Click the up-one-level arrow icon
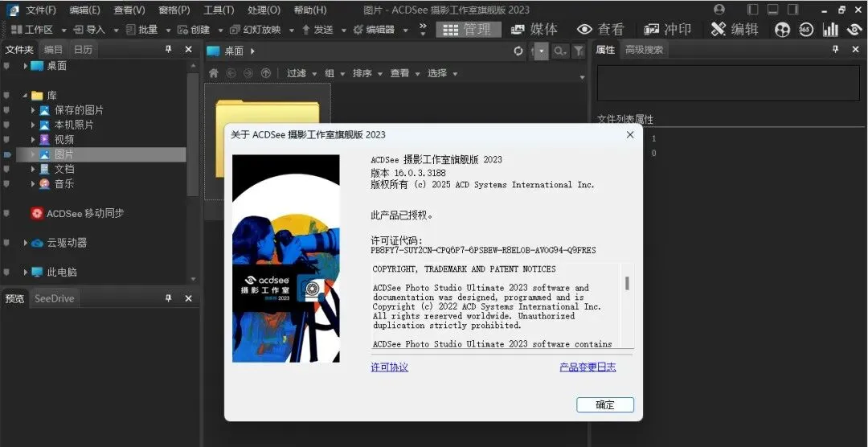Image resolution: width=868 pixels, height=447 pixels. pos(266,73)
